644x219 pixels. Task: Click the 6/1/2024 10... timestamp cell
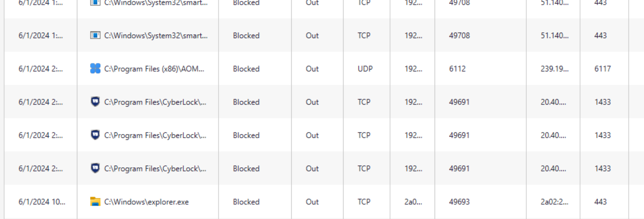(x=41, y=202)
